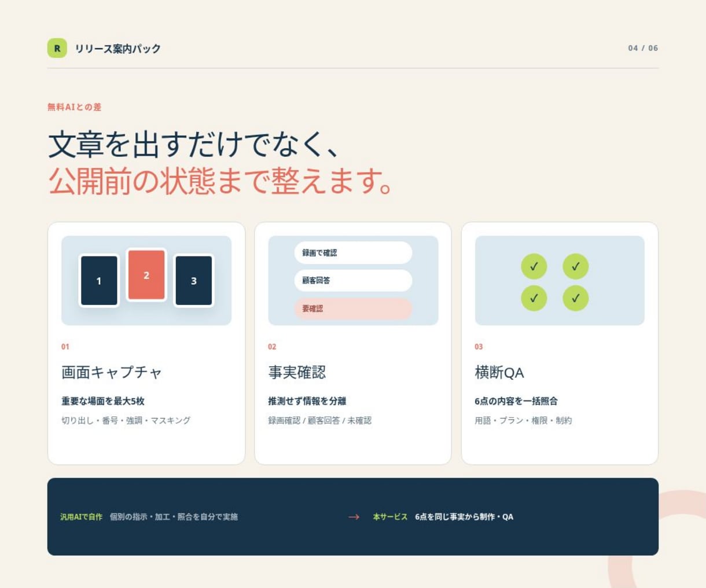Click the text 用語・プラン・権限・制約
Screen dimensions: 706x588
[523, 421]
